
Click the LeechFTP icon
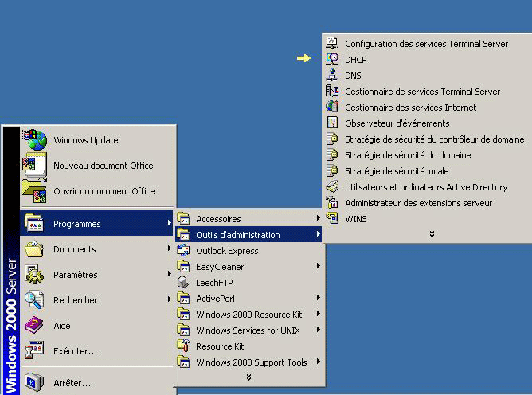[x=183, y=283]
